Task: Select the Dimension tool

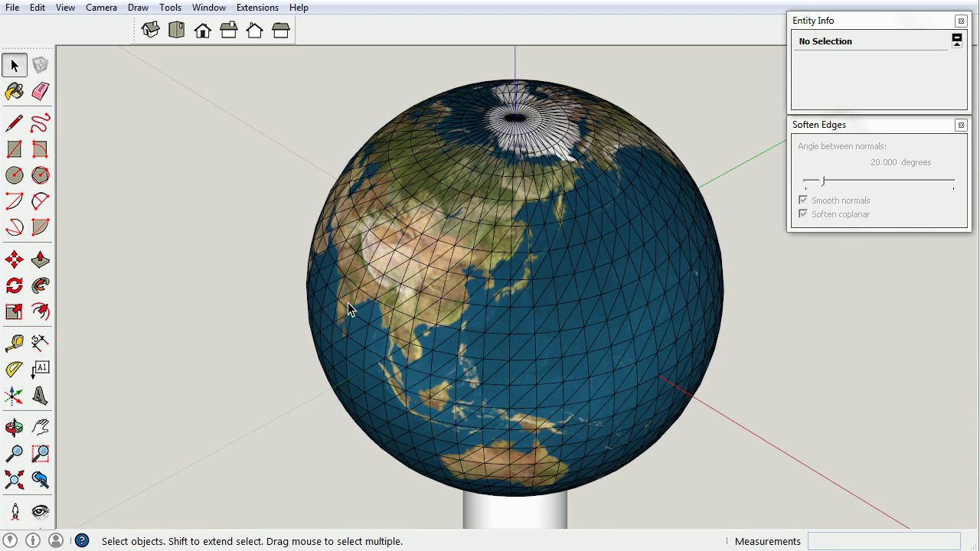Action: 41,343
